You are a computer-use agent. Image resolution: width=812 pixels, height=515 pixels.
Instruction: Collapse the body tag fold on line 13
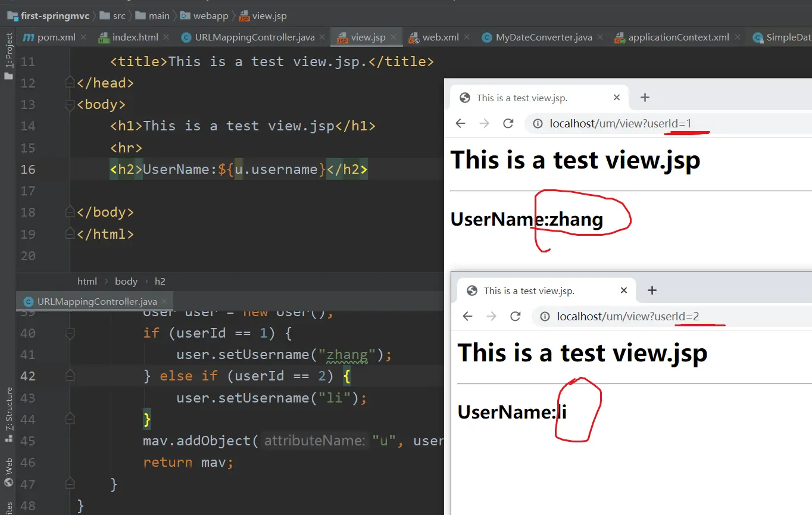[x=70, y=105]
